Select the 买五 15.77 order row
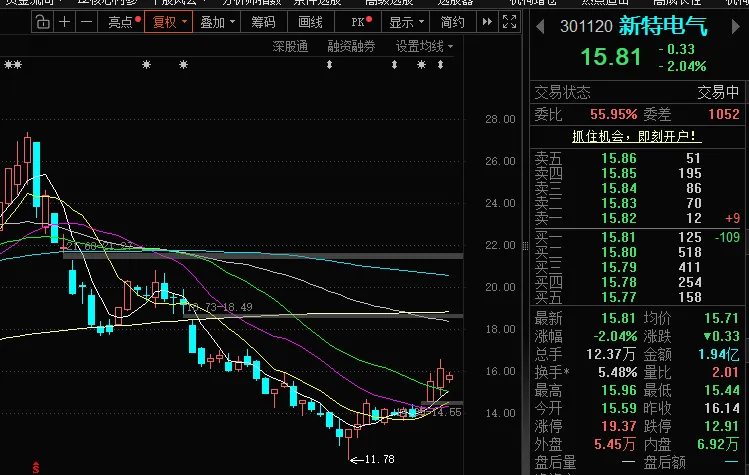 coord(637,297)
